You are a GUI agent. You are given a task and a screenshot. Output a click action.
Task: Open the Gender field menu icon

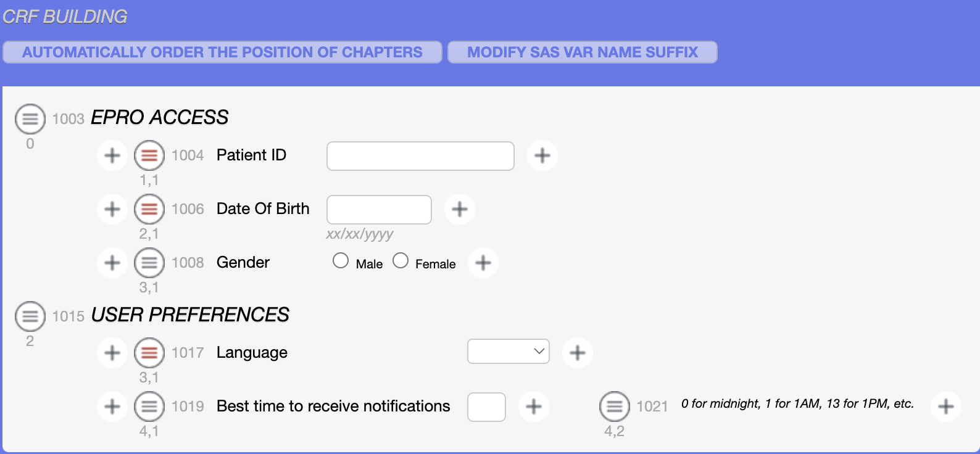point(149,263)
